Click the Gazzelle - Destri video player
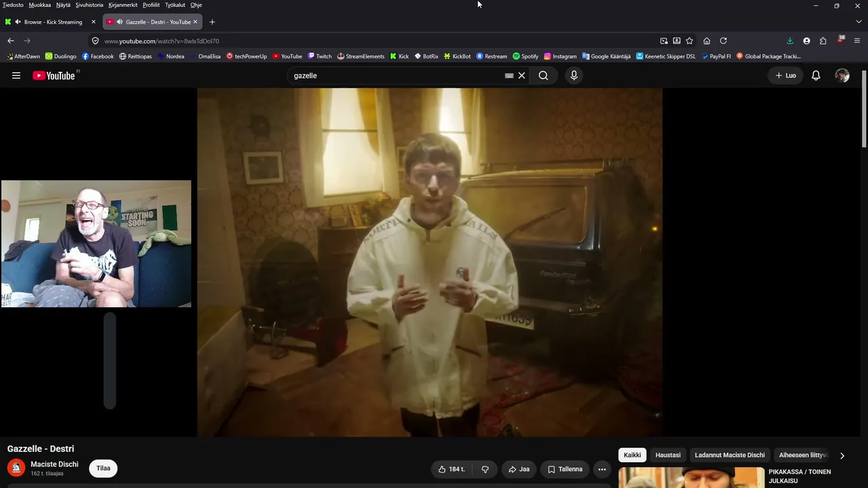This screenshot has width=868, height=488. [429, 262]
